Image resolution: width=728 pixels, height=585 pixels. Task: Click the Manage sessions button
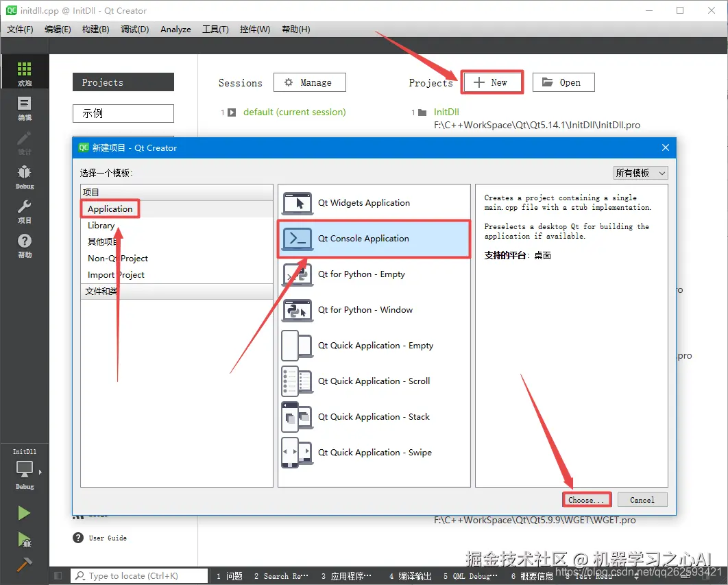[x=309, y=82]
